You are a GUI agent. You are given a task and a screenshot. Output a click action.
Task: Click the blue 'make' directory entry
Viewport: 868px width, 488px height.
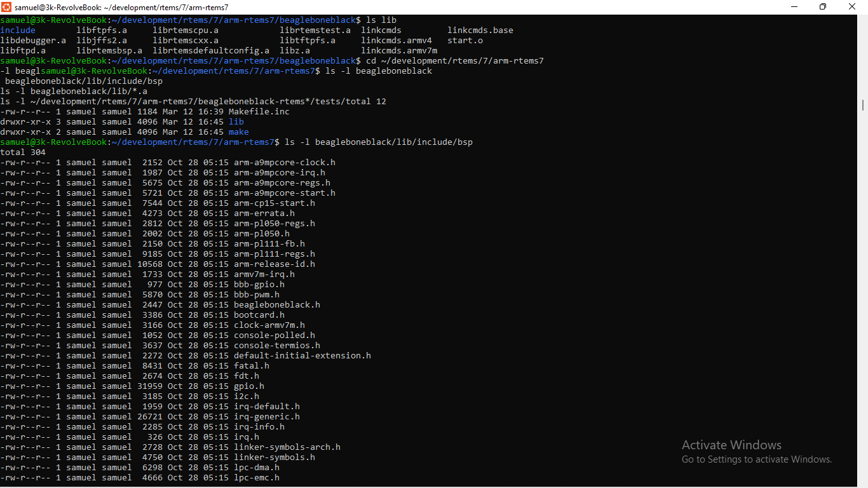click(239, 132)
